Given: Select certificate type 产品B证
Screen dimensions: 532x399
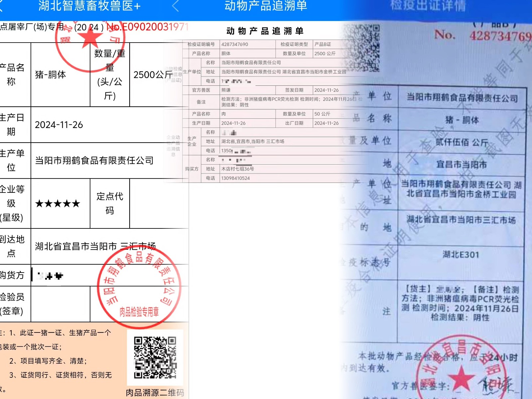Looking at the screenshot, I should tap(323, 44).
